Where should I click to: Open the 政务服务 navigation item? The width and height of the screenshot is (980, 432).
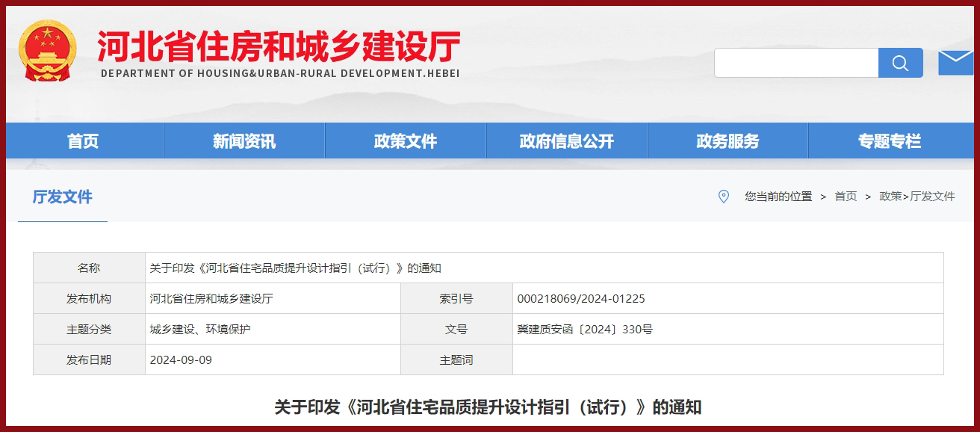click(x=728, y=141)
